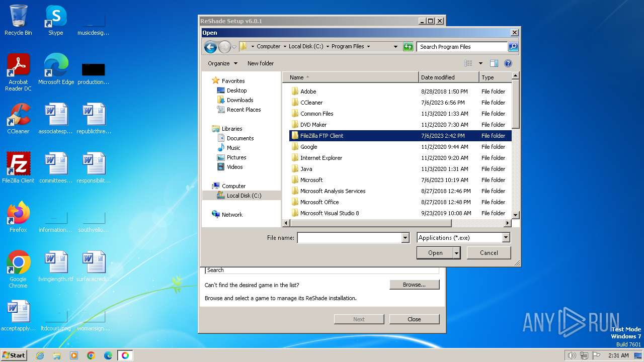Open Recycle Bin desktop icon
The height and width of the screenshot is (362, 644).
pyautogui.click(x=18, y=20)
